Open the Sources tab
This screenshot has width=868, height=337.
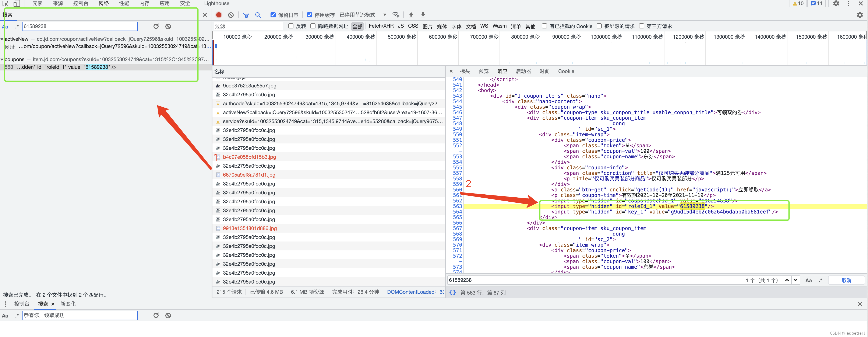pyautogui.click(x=58, y=3)
